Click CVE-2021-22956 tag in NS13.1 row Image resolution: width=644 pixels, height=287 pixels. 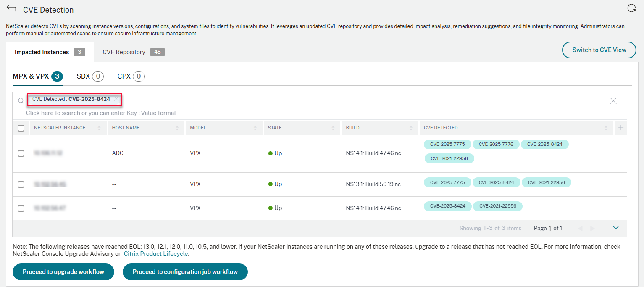(547, 182)
